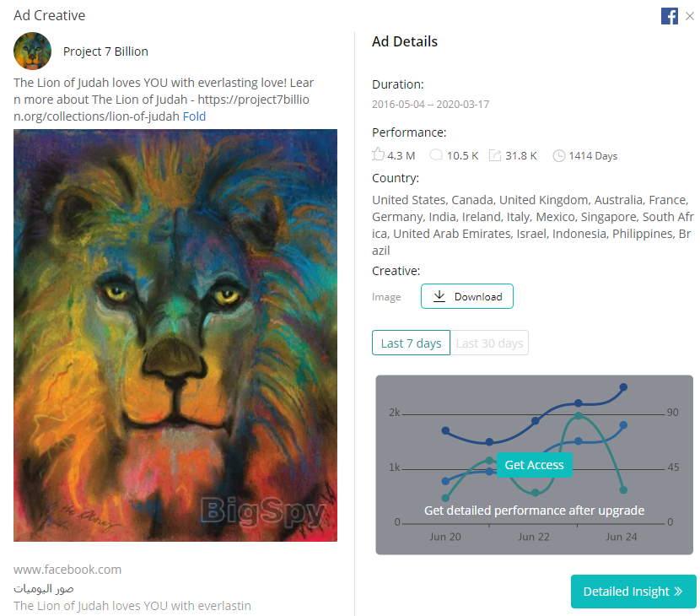Viewport: 700px width, 616px height.
Task: Open the Project 7 Billion page name
Action: point(105,51)
